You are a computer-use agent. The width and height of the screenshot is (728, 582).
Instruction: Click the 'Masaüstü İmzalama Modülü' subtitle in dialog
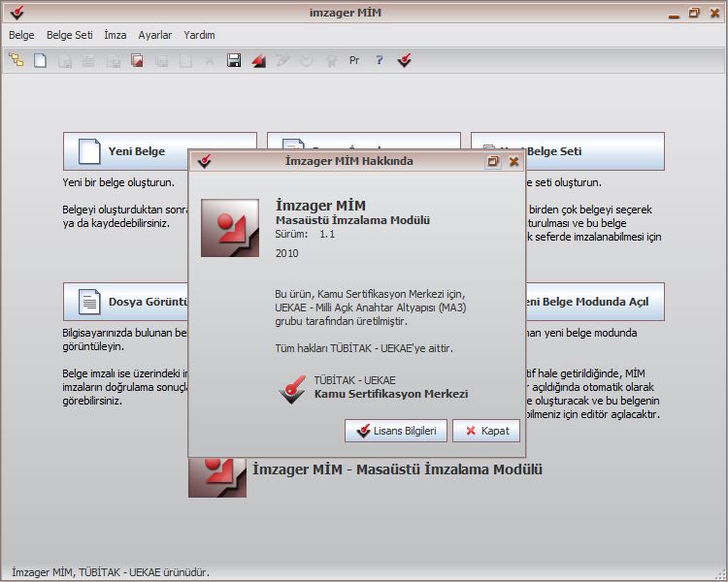353,220
